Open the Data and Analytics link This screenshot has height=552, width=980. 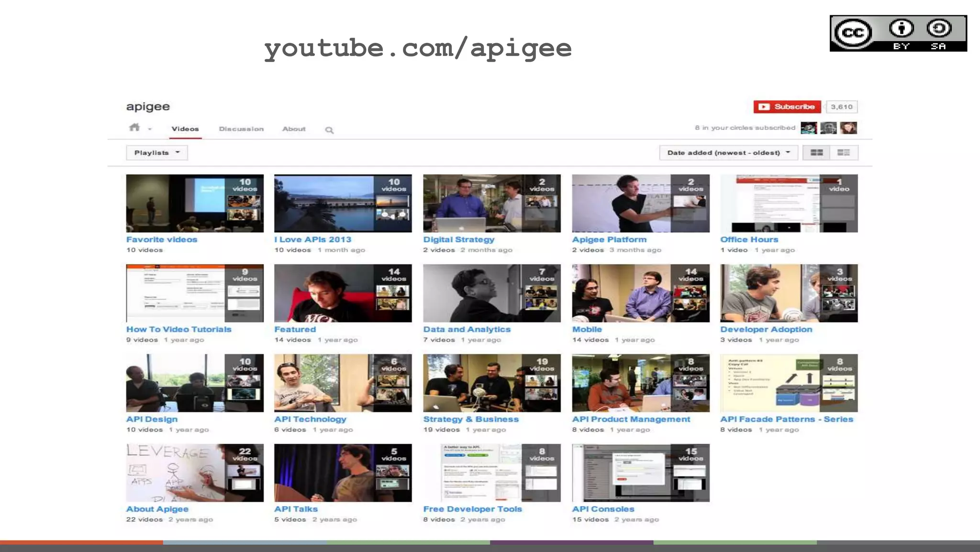[x=467, y=329]
